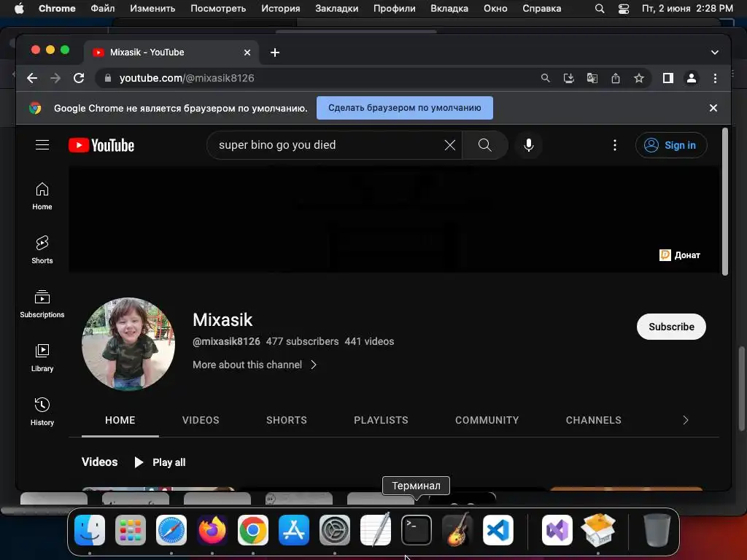Open the translate page icon

click(x=592, y=78)
